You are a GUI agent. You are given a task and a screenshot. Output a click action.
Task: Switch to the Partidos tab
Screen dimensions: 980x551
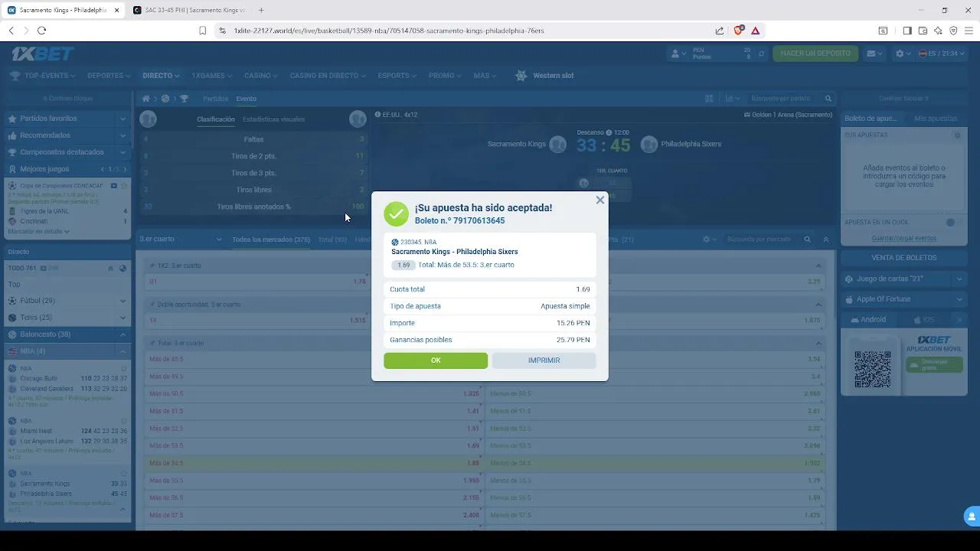click(x=215, y=99)
